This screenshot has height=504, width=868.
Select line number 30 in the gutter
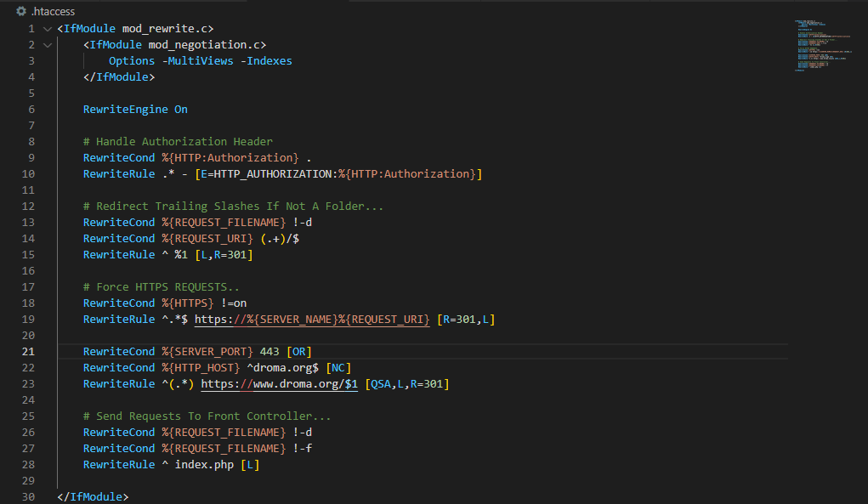(x=28, y=497)
